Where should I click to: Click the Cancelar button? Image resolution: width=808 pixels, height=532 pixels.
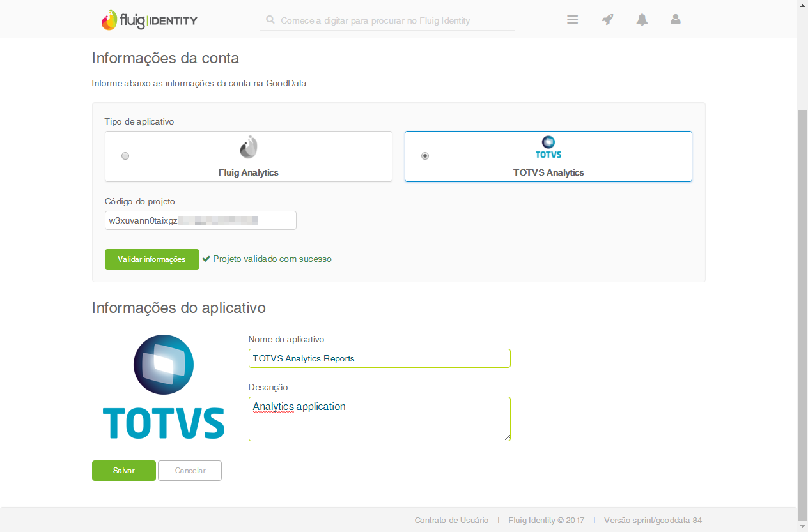click(x=190, y=471)
